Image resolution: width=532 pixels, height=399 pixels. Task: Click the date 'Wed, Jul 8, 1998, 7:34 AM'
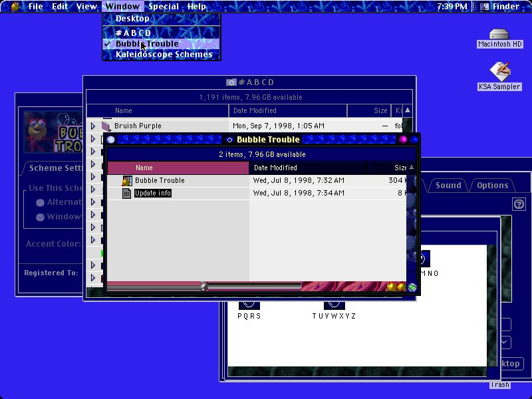pyautogui.click(x=299, y=194)
